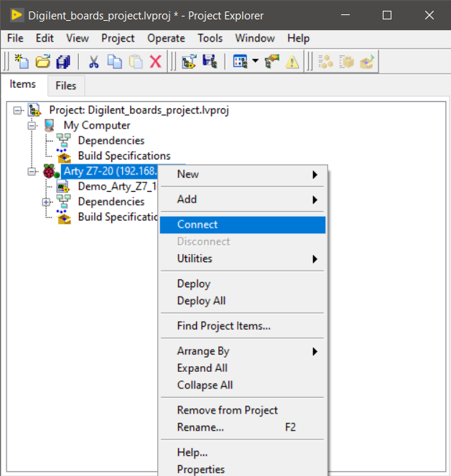
Task: Click the project file icon in tree
Action: coord(34,110)
